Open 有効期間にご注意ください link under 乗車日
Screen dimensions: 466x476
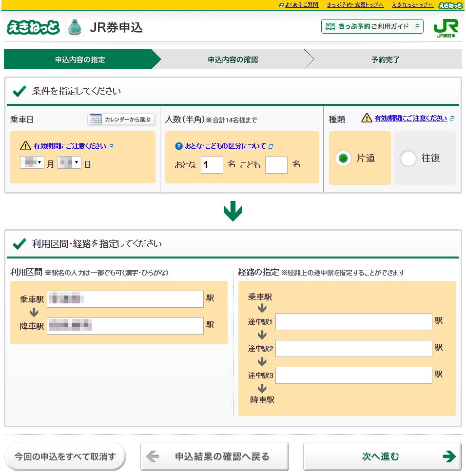(x=70, y=146)
